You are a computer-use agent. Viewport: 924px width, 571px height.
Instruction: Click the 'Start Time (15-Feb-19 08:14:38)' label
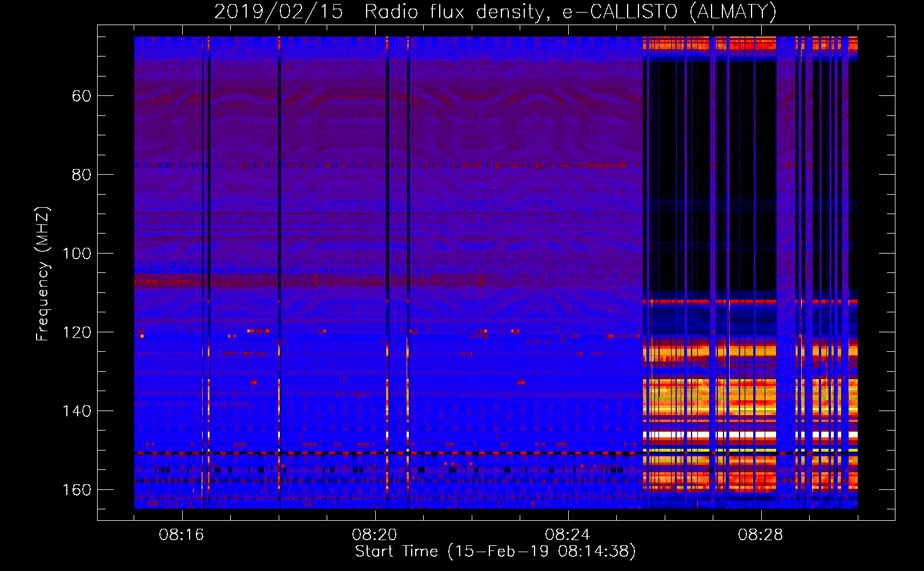point(495,552)
